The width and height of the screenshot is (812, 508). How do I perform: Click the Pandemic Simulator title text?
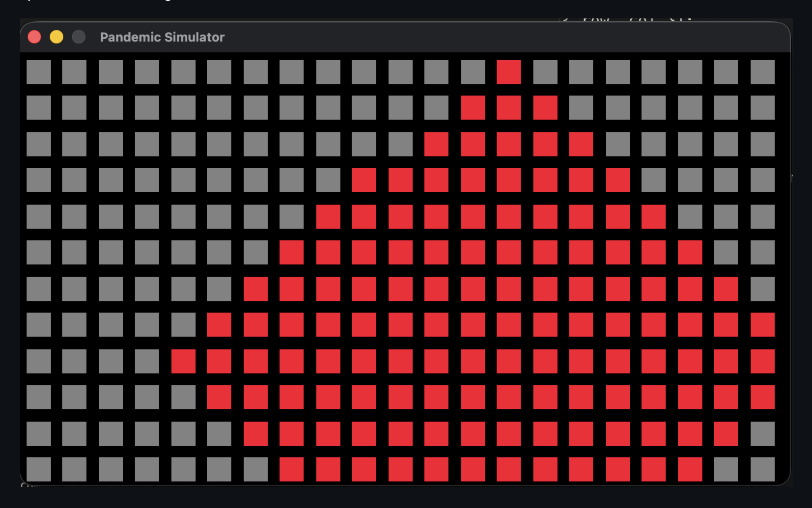(162, 37)
